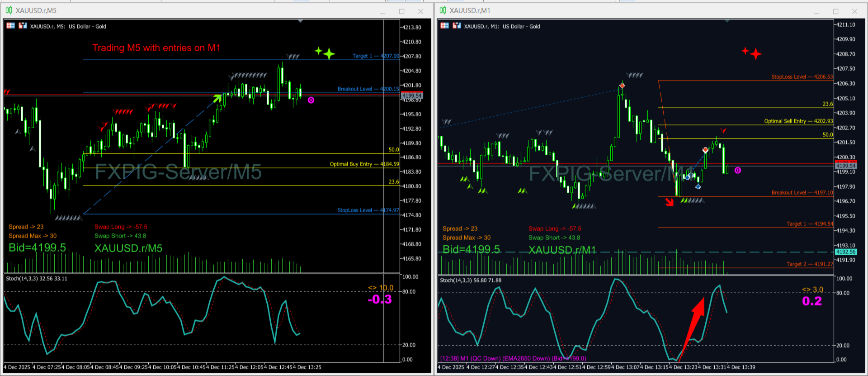
Task: Select the thick red down-right arrow on M1
Action: coord(669,202)
